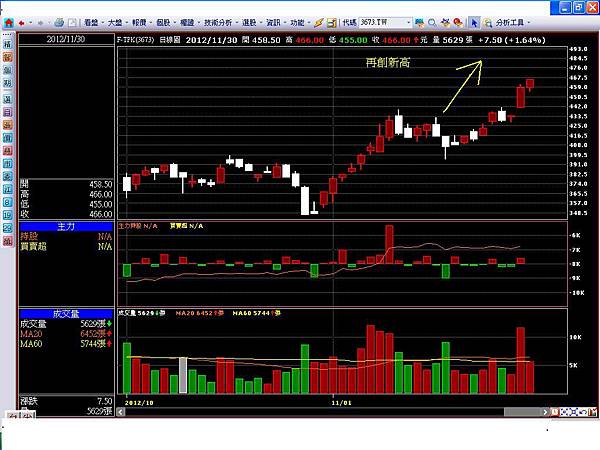
Task: Click the form icon beside lightning bolt
Action: pyautogui.click(x=331, y=23)
